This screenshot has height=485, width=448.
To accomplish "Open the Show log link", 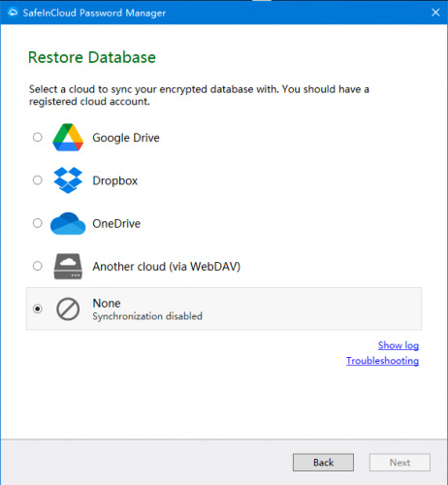I will [399, 345].
